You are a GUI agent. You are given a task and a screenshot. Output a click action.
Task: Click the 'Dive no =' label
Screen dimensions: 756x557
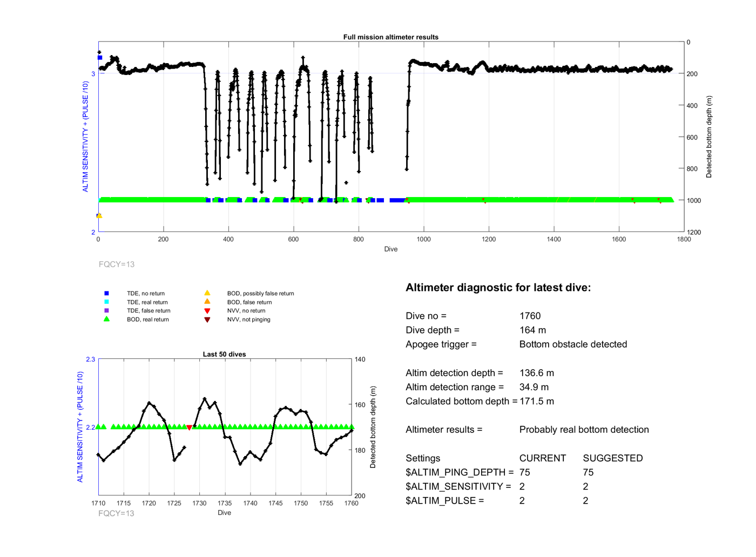426,316
